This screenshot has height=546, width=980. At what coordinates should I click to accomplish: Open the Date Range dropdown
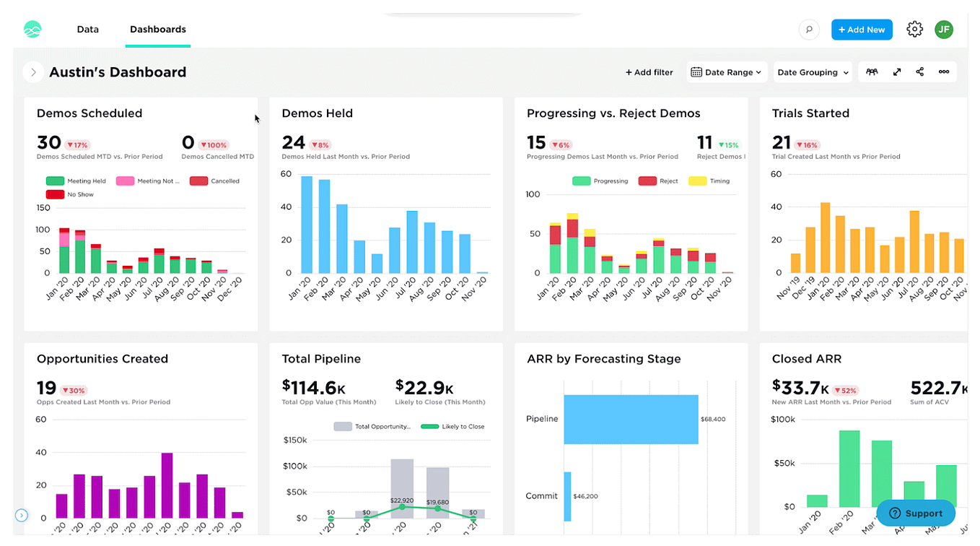coord(726,71)
